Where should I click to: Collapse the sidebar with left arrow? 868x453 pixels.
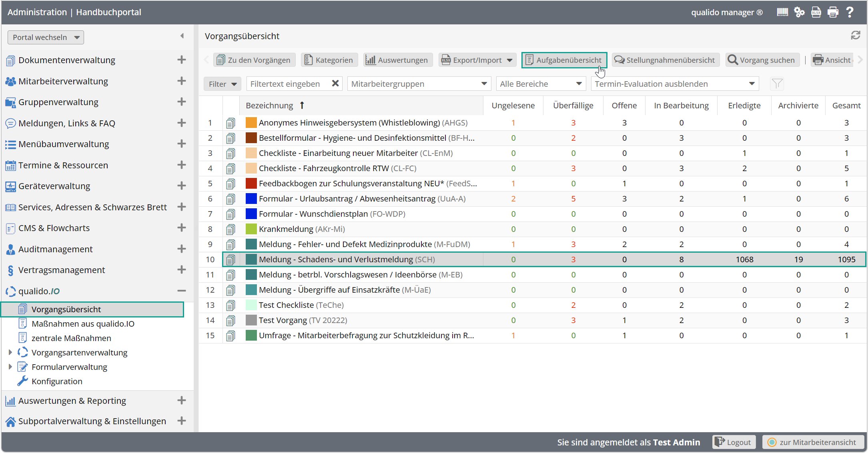[x=182, y=36]
